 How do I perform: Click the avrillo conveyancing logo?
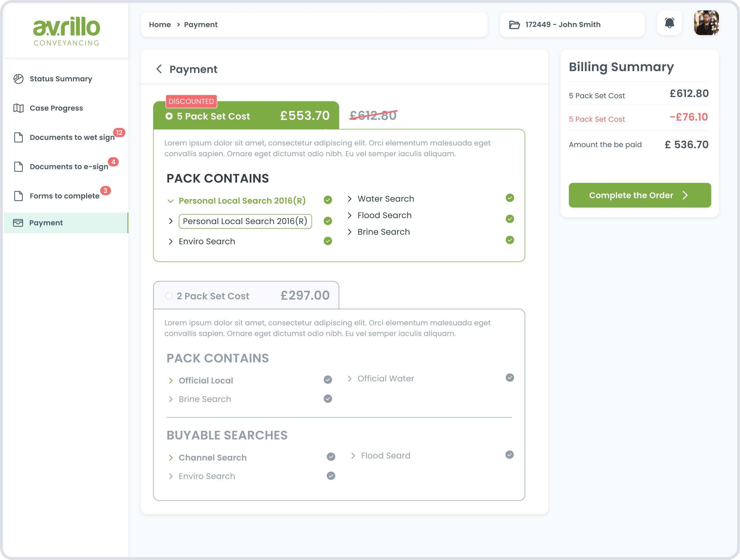point(66,31)
